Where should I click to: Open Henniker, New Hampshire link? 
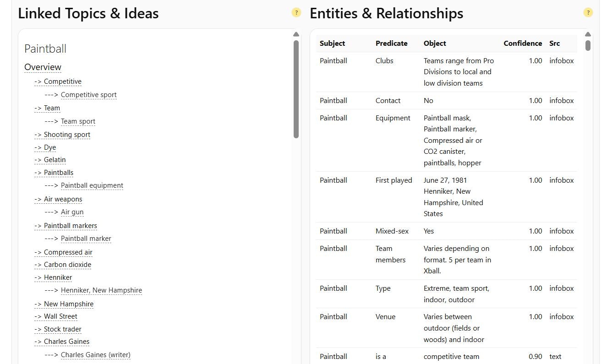[101, 290]
